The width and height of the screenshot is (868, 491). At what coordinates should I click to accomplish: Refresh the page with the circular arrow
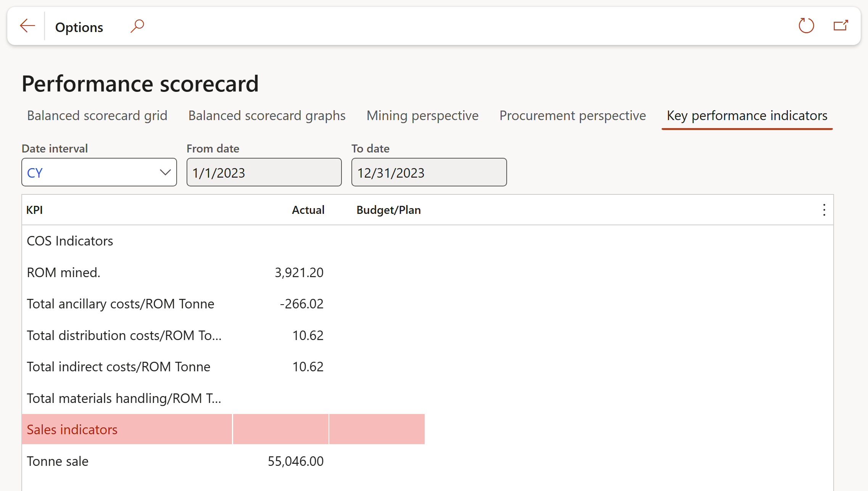tap(806, 26)
